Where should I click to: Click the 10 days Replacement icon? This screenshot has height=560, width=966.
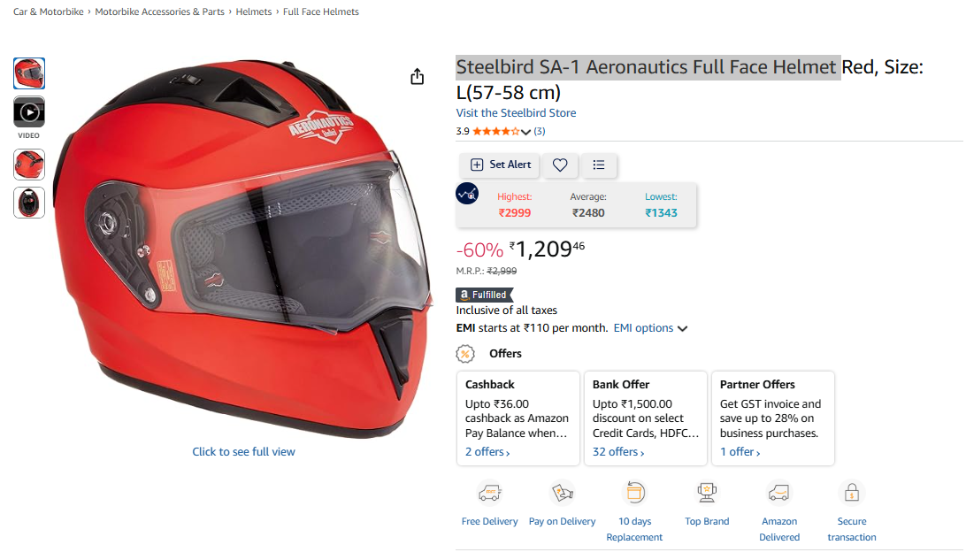point(634,493)
